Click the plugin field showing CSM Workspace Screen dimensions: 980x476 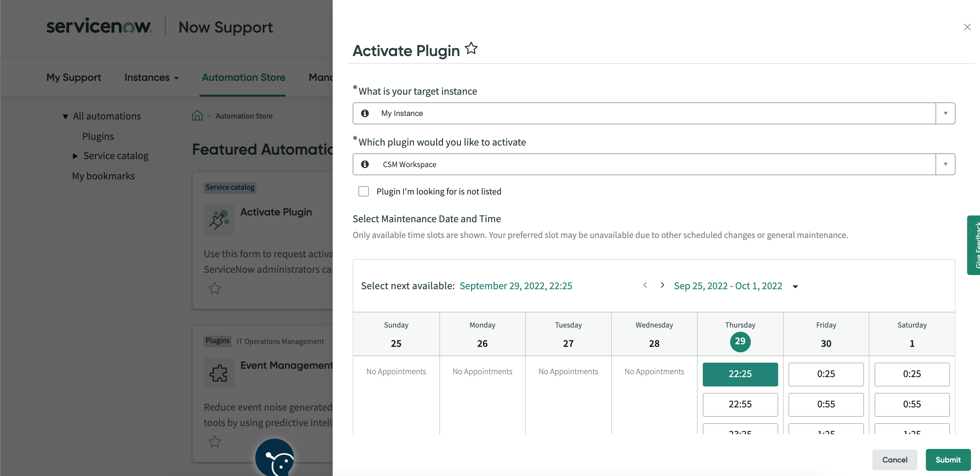653,164
